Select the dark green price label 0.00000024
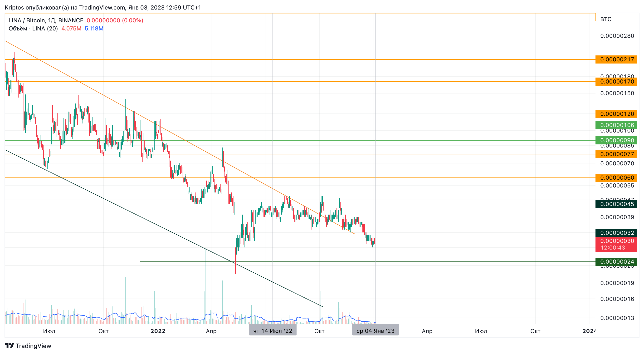The image size is (644, 354). click(616, 262)
